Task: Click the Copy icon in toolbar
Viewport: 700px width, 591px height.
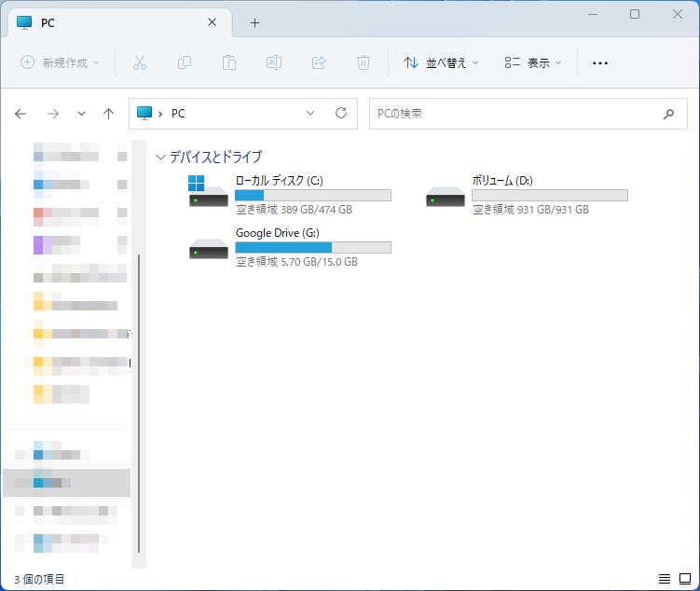Action: pyautogui.click(x=185, y=62)
